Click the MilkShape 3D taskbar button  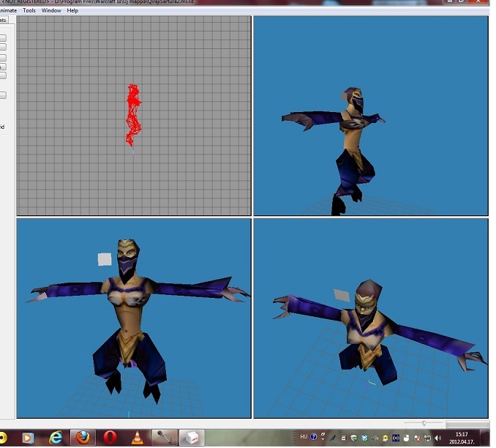192,438
